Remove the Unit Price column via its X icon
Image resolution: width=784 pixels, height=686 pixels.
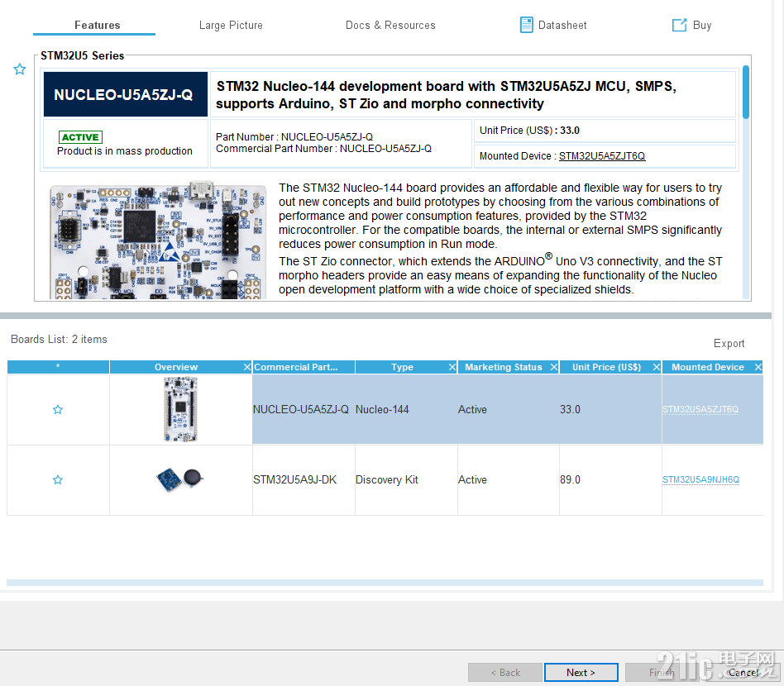coord(656,366)
